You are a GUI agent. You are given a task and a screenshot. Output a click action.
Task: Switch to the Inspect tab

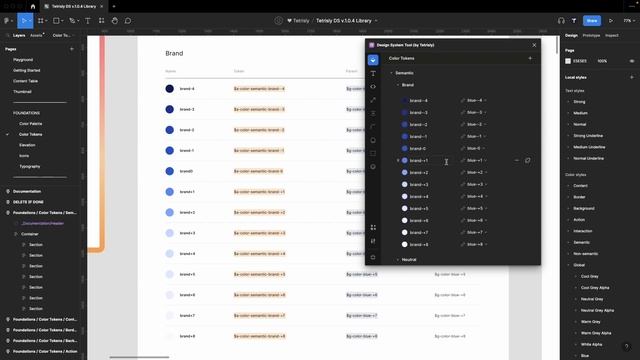point(611,36)
